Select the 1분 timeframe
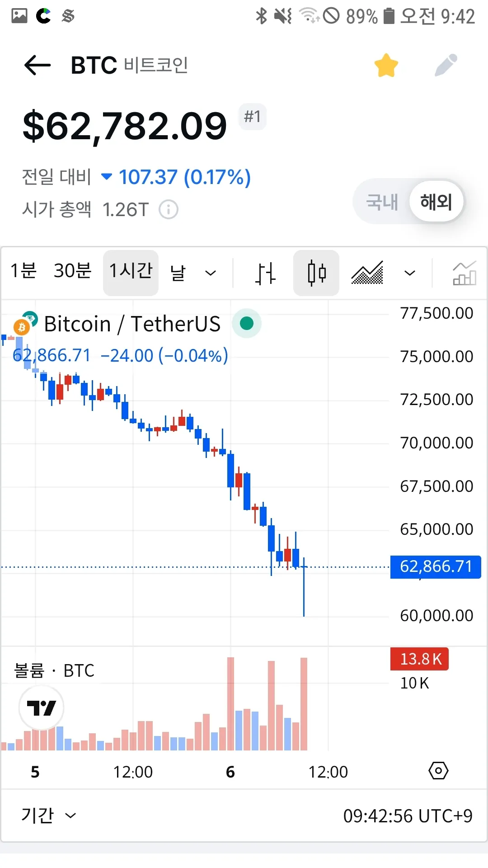Screen dimensions: 488x868 23,271
